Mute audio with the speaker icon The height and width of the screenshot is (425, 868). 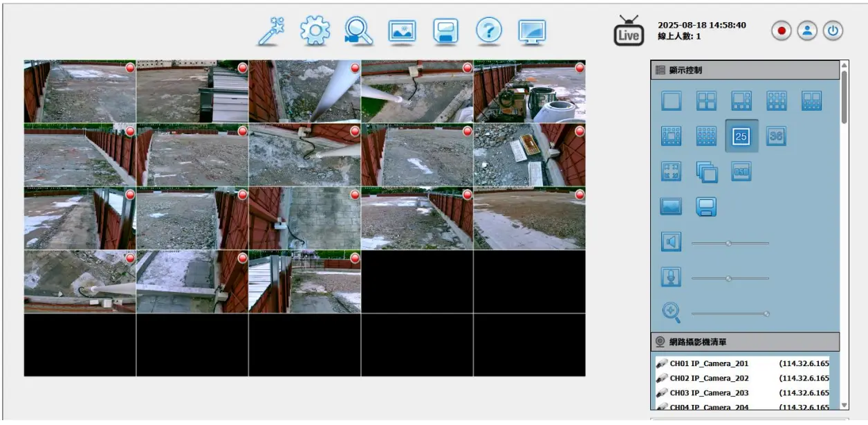(671, 242)
